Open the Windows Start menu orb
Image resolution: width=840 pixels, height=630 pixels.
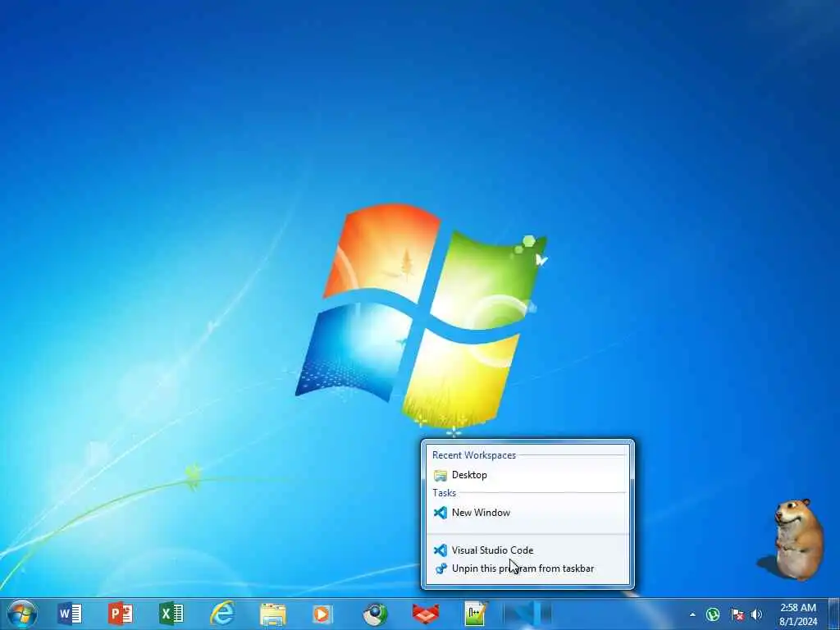tap(22, 614)
